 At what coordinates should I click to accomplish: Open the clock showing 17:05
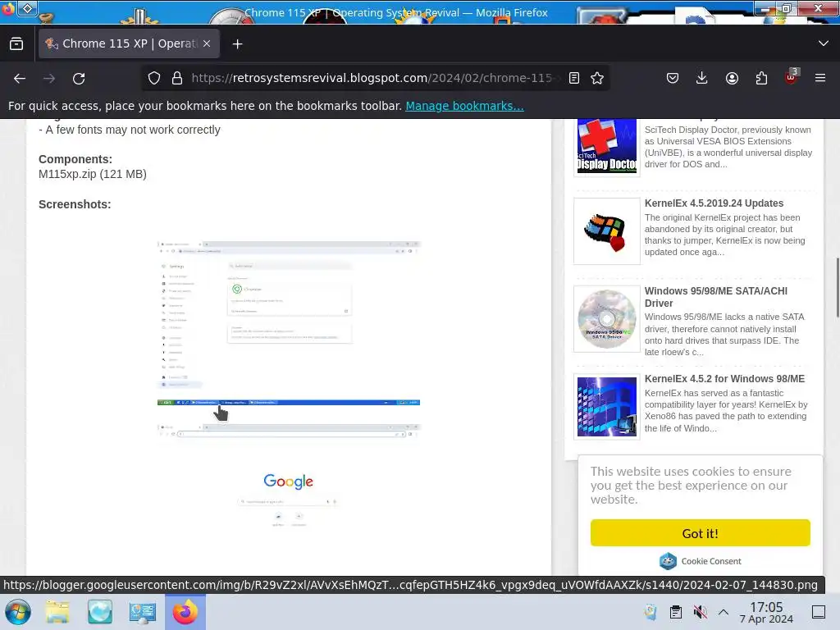[x=766, y=612]
